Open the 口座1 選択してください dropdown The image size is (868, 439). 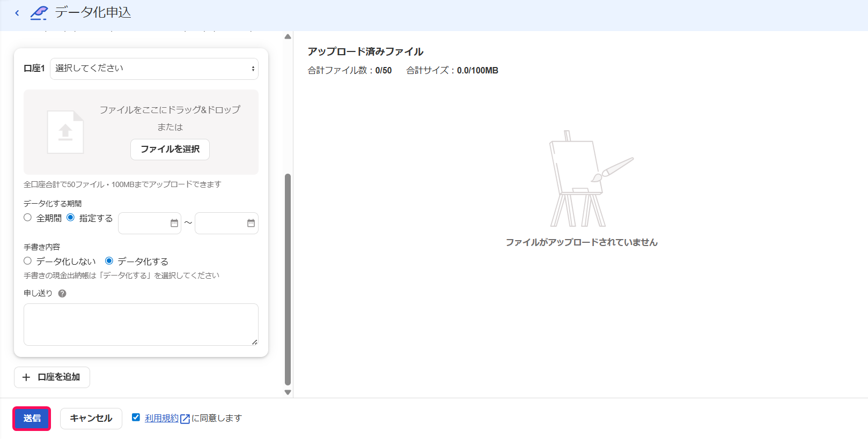coord(154,69)
